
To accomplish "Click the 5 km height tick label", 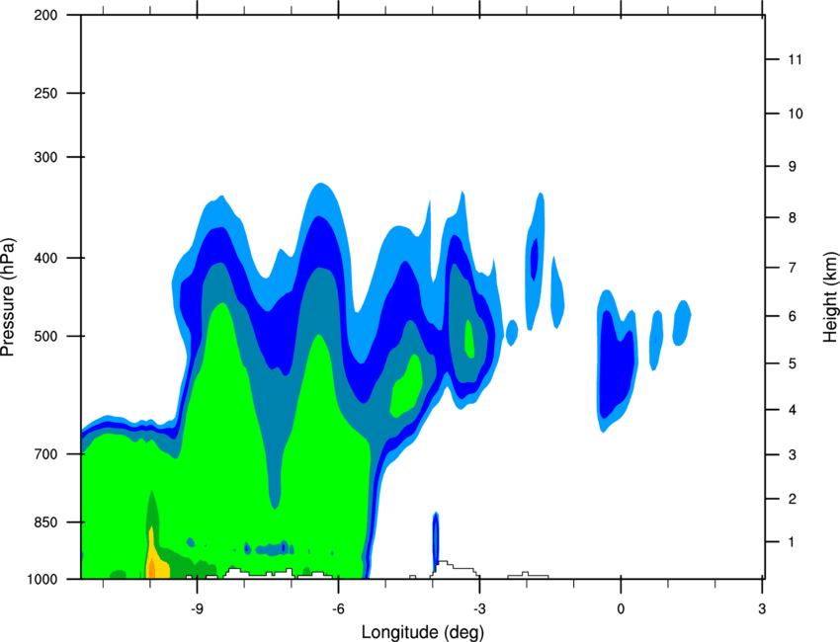I will pyautogui.click(x=793, y=364).
